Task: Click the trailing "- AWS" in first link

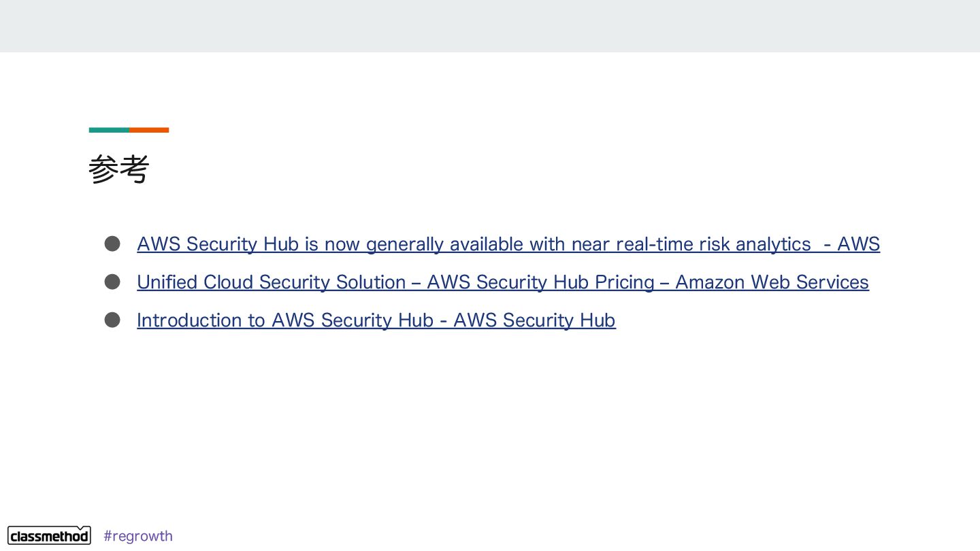Action: (x=851, y=244)
